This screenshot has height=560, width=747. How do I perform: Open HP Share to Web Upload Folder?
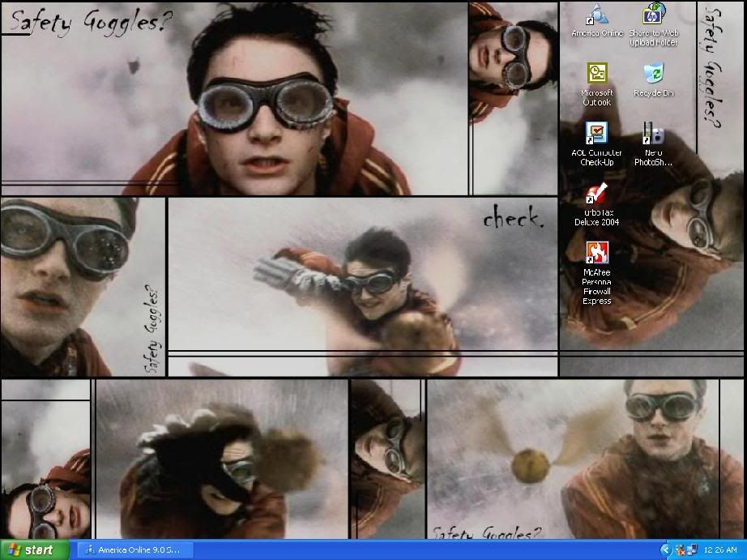(653, 25)
